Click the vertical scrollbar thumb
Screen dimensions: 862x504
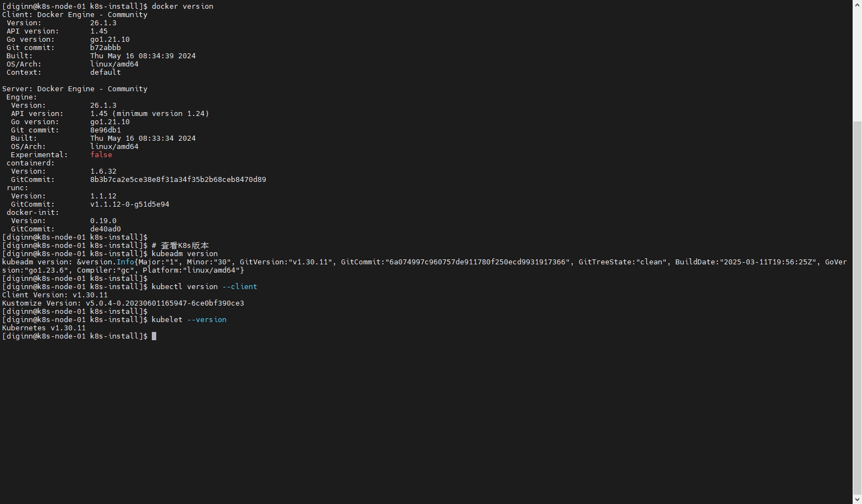click(x=857, y=308)
